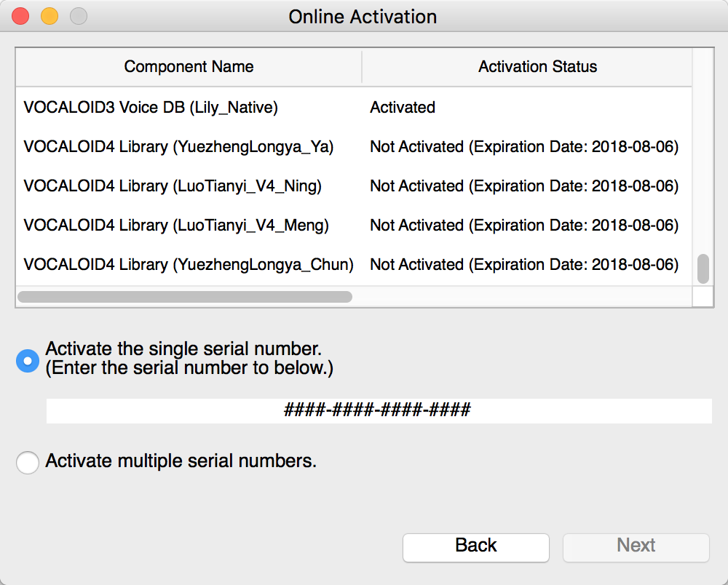Select VOCALOID4 Library (LuoTianyi_V4_Ning) row

pyautogui.click(x=354, y=186)
